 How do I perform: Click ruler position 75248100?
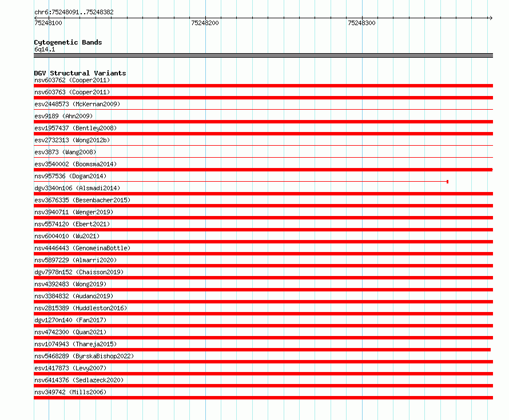click(x=48, y=23)
